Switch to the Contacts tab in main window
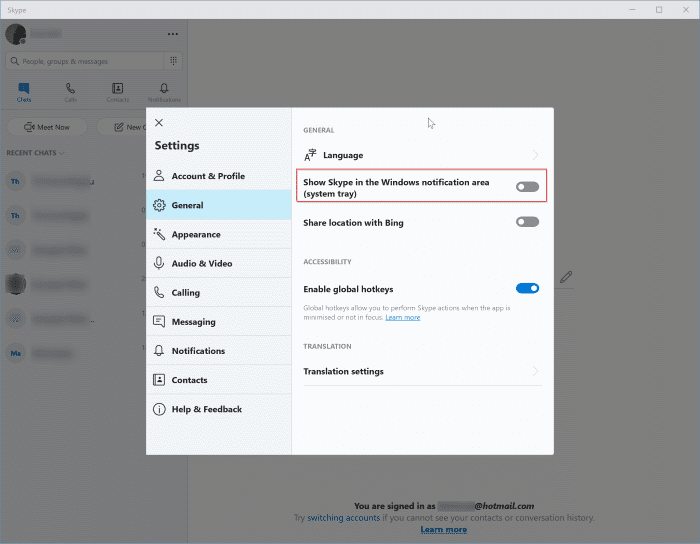700x544 pixels. pyautogui.click(x=117, y=92)
